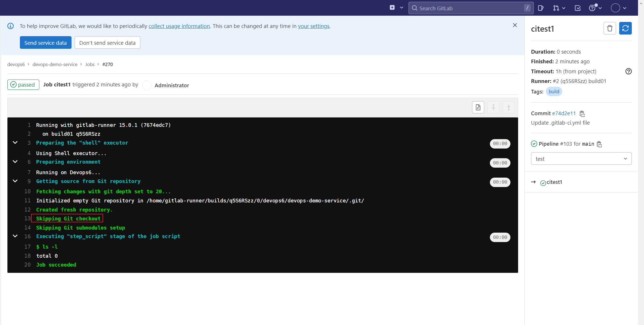This screenshot has width=644, height=325.
Task: Erase job log with trash icon
Action: [x=610, y=28]
